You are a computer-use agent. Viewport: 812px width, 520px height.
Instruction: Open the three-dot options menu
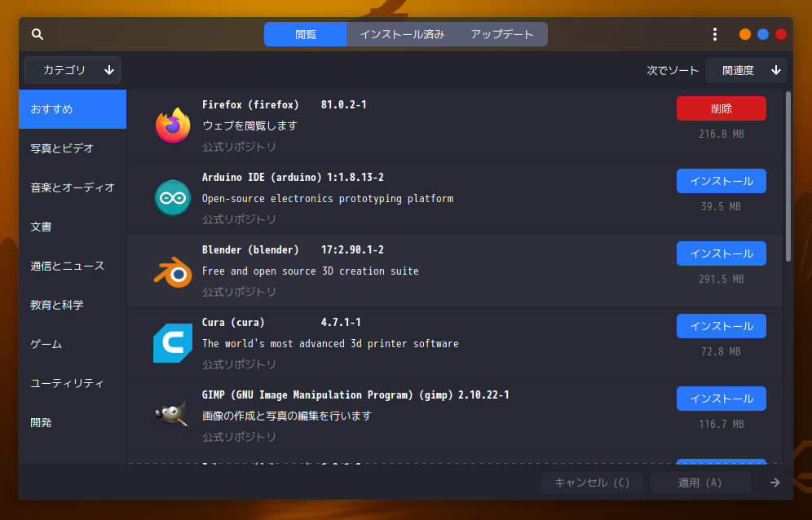(715, 34)
